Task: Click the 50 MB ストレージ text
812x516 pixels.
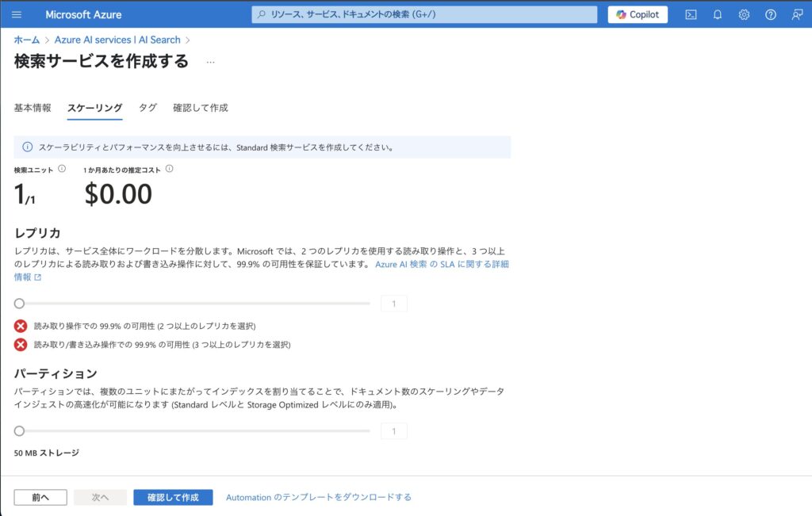Action: (47, 453)
